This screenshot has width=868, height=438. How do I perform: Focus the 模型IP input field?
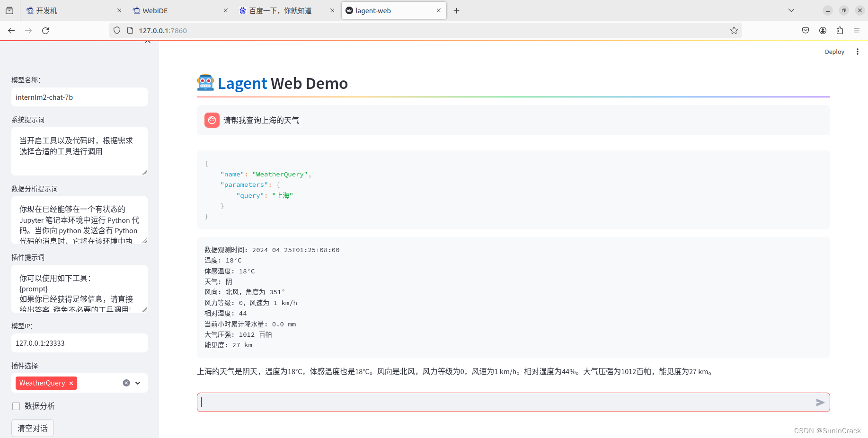tap(80, 343)
